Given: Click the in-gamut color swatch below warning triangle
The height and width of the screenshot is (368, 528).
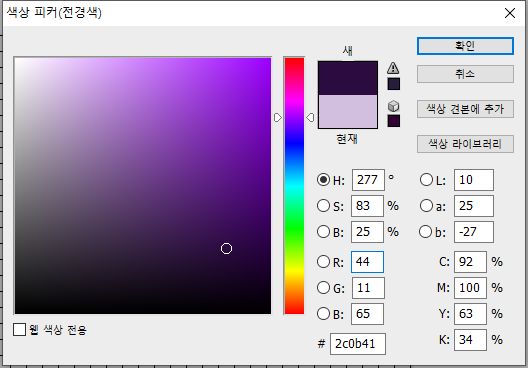Looking at the screenshot, I should (394, 84).
